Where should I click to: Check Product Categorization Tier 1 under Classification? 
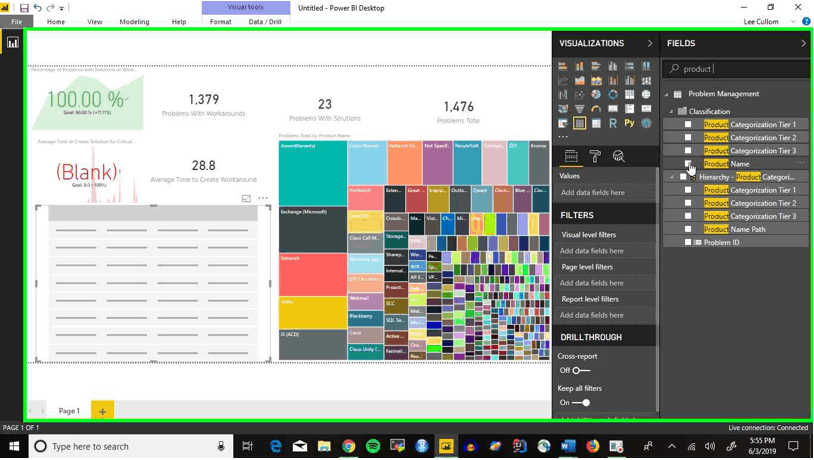coord(688,124)
